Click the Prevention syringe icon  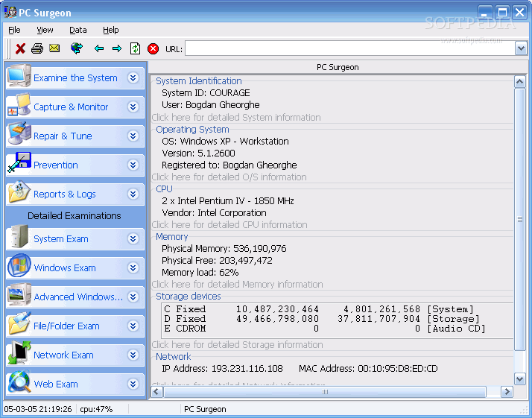pos(19,162)
